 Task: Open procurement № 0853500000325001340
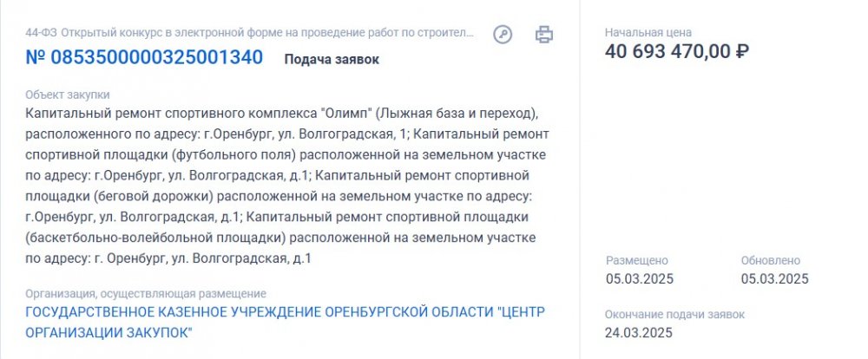(144, 57)
